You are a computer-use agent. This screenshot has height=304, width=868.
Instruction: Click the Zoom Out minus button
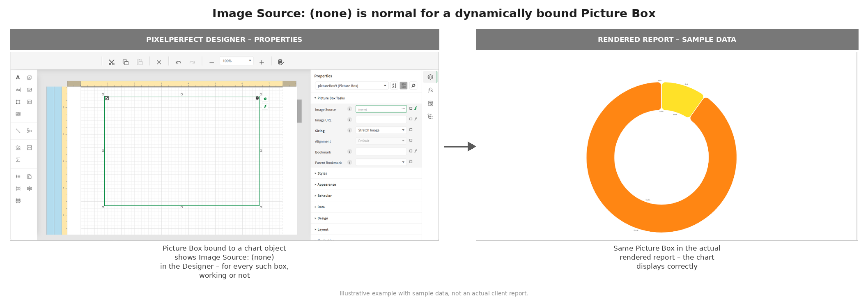point(211,62)
